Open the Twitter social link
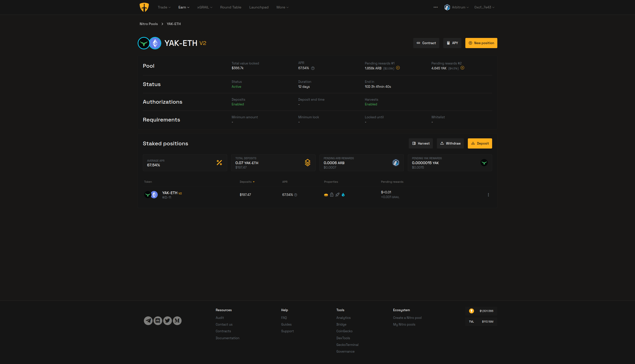 (168, 321)
